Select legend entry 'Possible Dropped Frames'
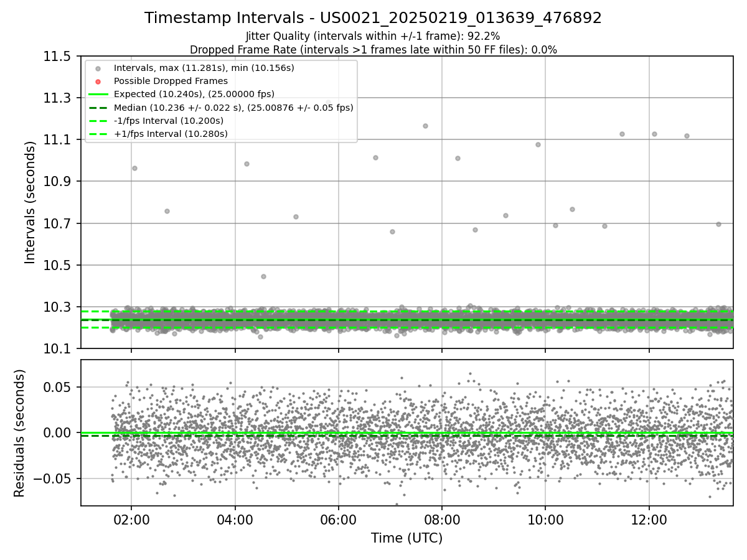The width and height of the screenshot is (747, 560). (171, 81)
